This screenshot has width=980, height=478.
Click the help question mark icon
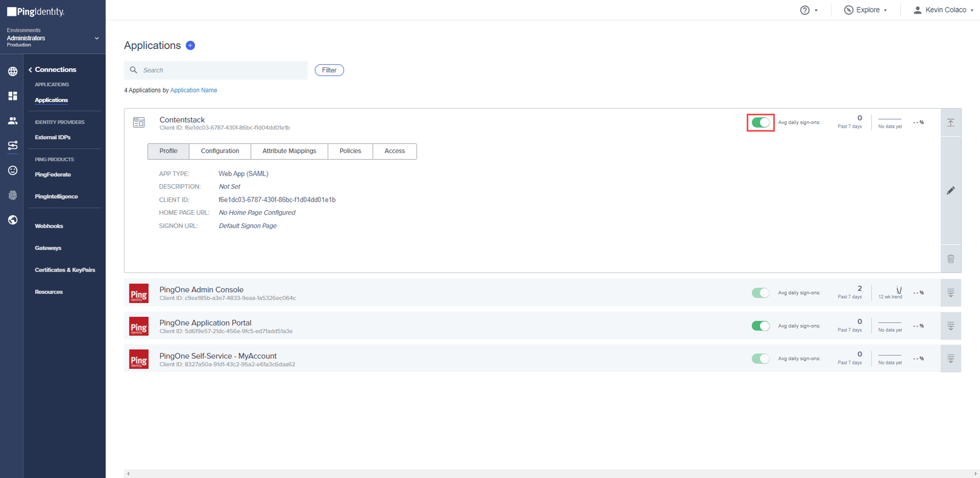tap(805, 10)
